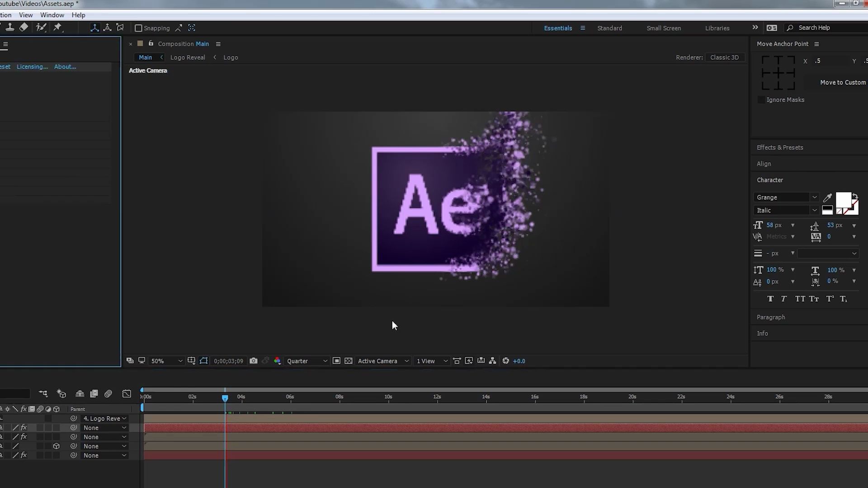
Task: Set color to black/white mini swatch
Action: click(827, 210)
